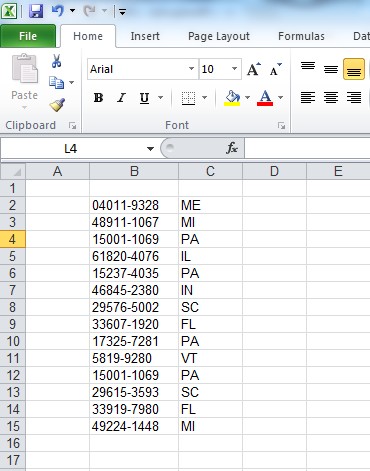The height and width of the screenshot is (471, 370).
Task: Apply red font color
Action: coord(265,98)
